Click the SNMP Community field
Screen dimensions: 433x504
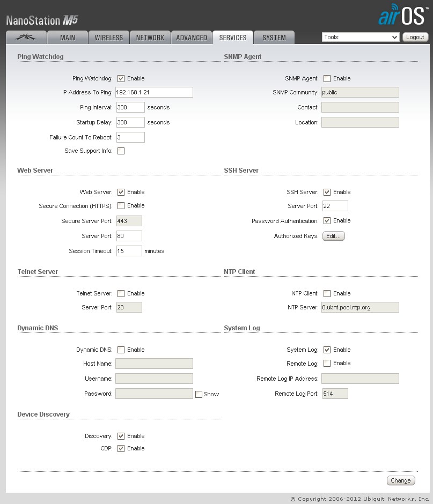click(x=361, y=92)
